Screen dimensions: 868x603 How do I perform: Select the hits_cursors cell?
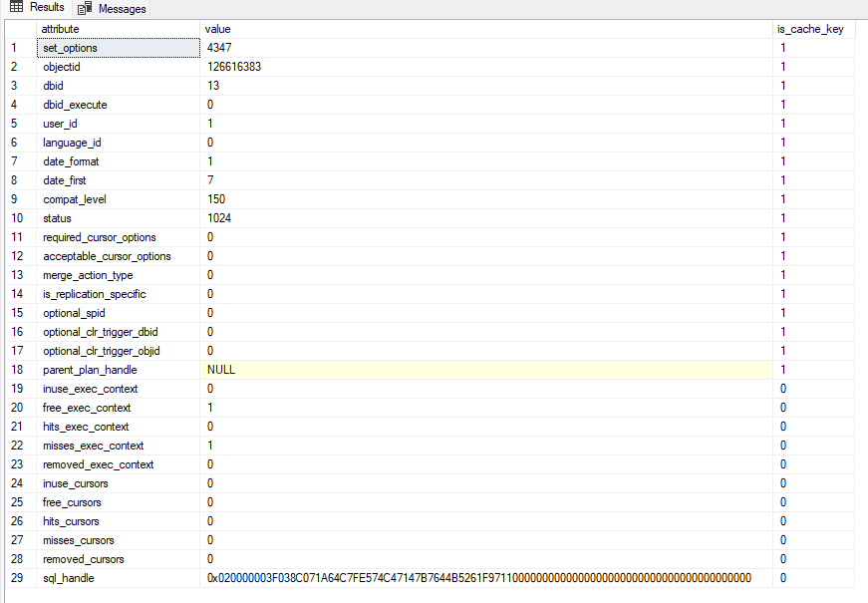[x=119, y=521]
